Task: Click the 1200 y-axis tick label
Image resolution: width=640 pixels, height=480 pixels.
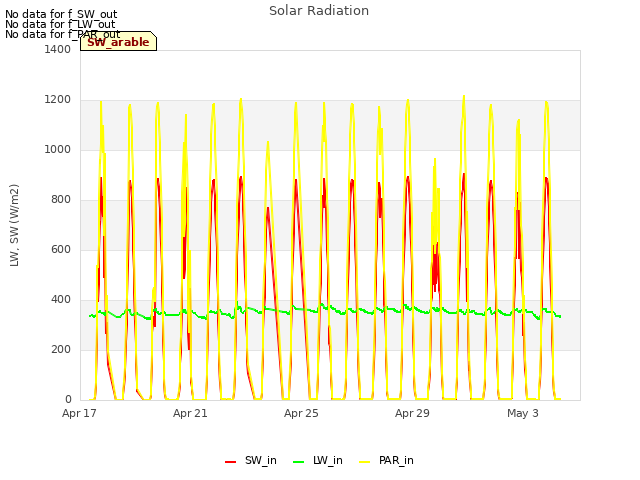Action: click(58, 100)
